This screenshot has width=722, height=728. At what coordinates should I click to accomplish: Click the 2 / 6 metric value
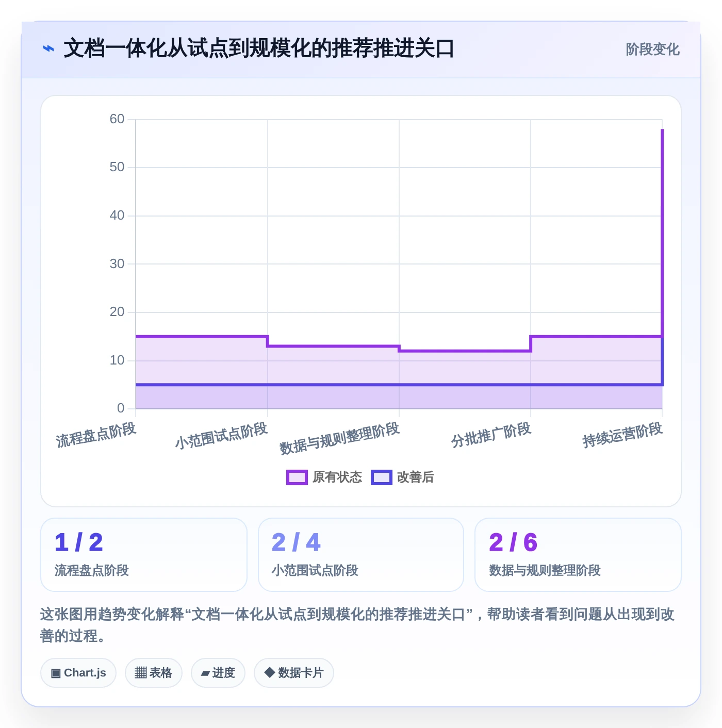click(513, 542)
